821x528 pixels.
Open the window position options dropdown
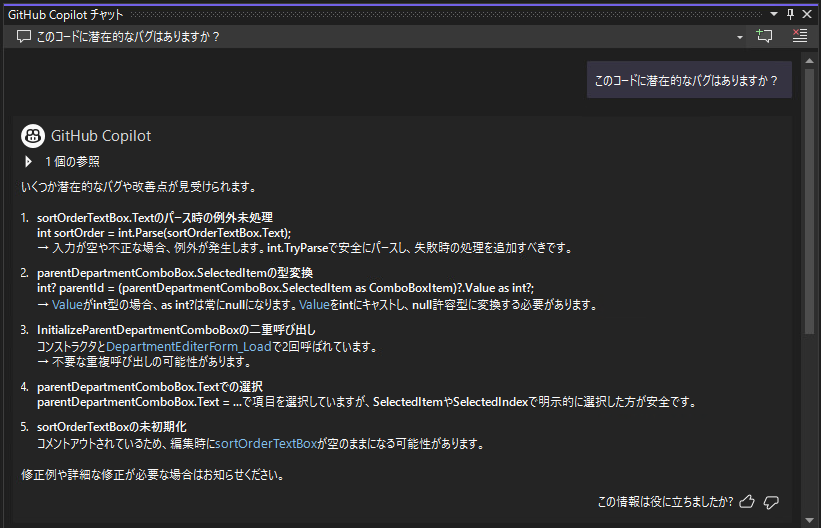(x=773, y=13)
